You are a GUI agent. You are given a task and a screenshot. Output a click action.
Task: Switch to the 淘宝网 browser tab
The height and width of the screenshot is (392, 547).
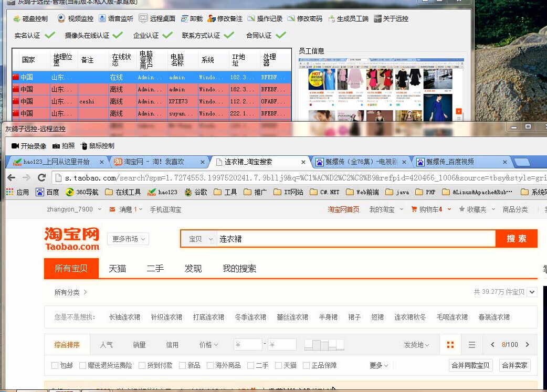click(159, 162)
